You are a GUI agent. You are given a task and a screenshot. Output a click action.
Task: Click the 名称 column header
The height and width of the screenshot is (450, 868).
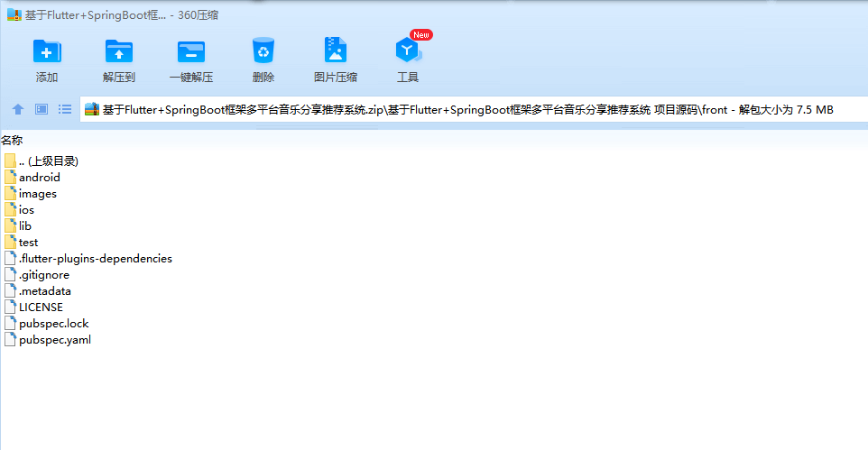(12, 141)
